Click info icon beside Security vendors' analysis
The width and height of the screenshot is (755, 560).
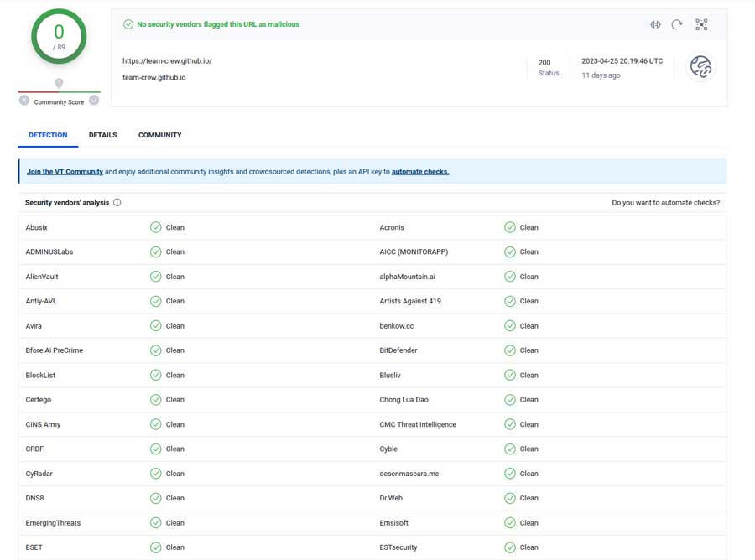(x=117, y=203)
